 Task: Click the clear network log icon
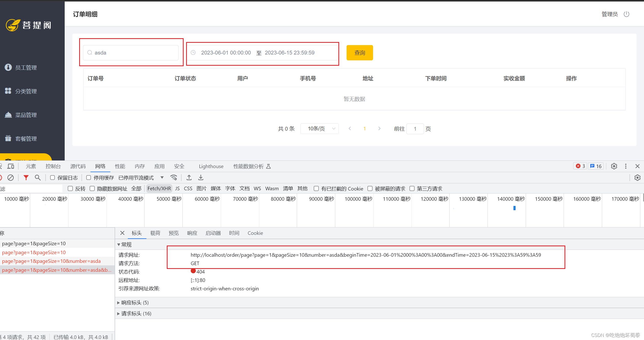[10, 178]
